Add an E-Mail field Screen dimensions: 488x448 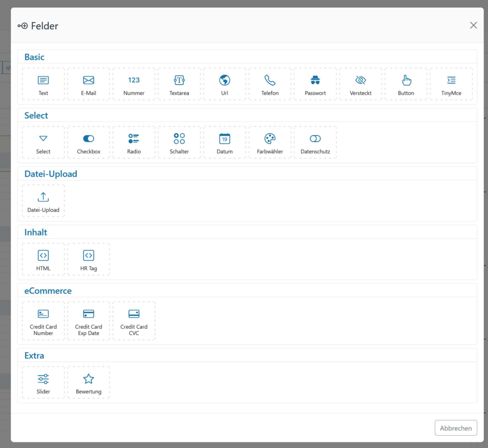(x=89, y=84)
